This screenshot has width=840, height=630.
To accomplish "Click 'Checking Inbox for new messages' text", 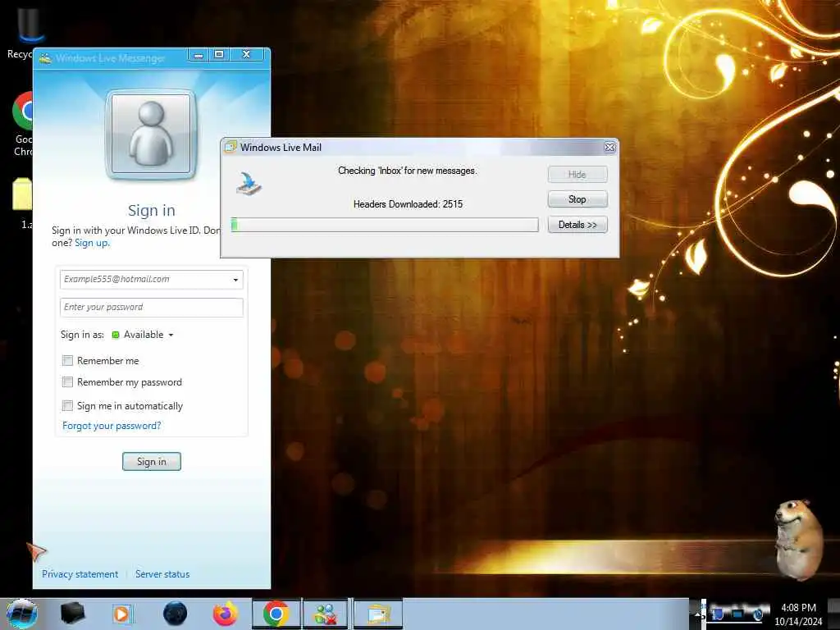I will tap(407, 171).
